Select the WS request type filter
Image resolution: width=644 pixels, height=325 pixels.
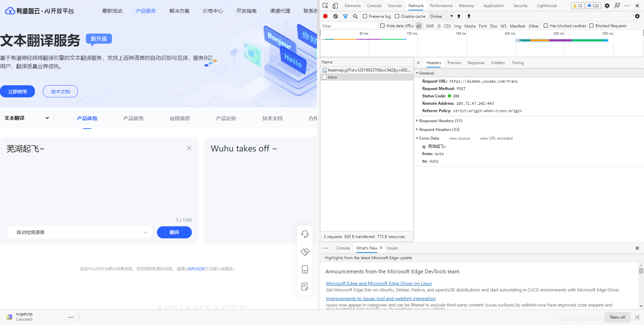coord(503,26)
